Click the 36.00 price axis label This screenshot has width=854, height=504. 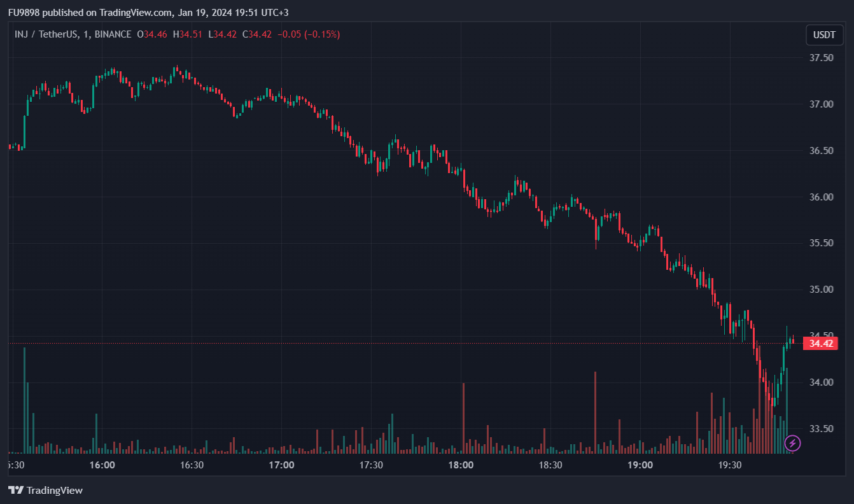click(821, 197)
